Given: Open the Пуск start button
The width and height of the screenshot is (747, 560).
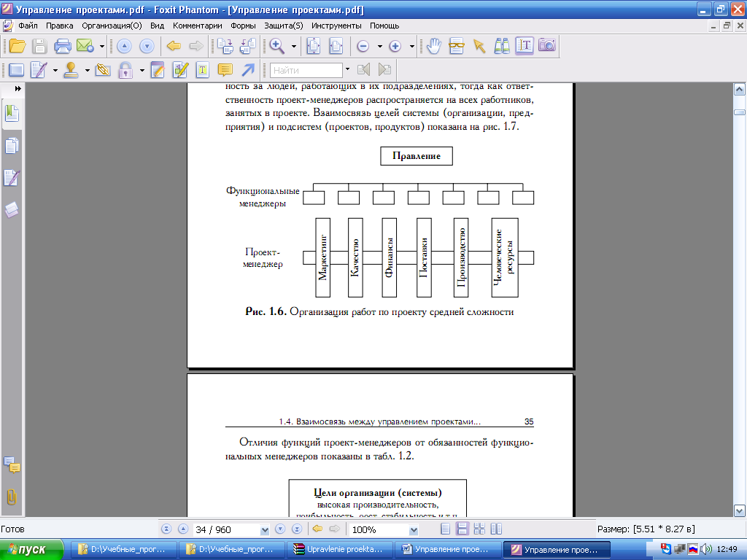Looking at the screenshot, I should tap(31, 550).
